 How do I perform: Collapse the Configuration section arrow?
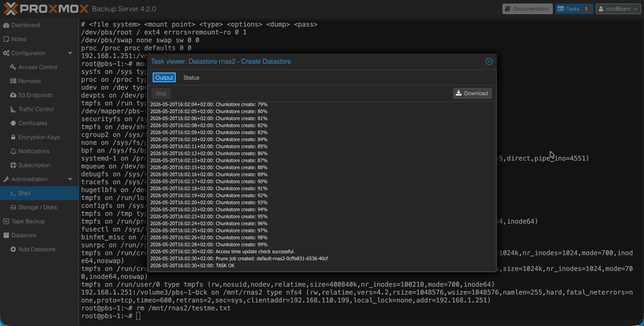tap(70, 53)
